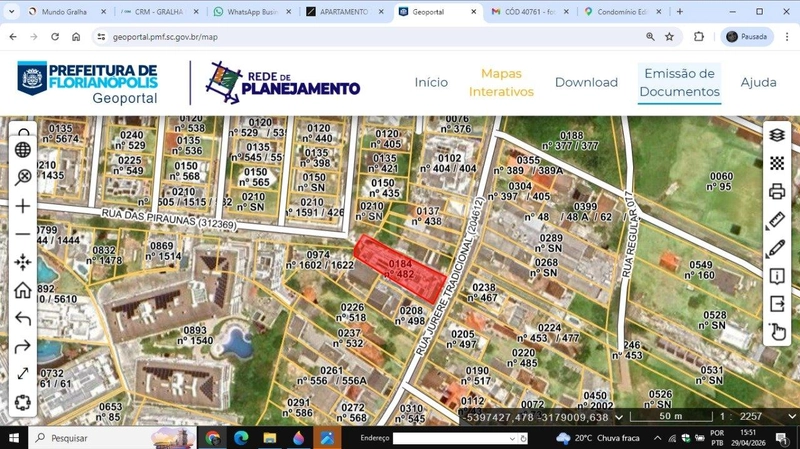Click the print map icon
Viewport: 800px width, 449px height.
point(777,192)
